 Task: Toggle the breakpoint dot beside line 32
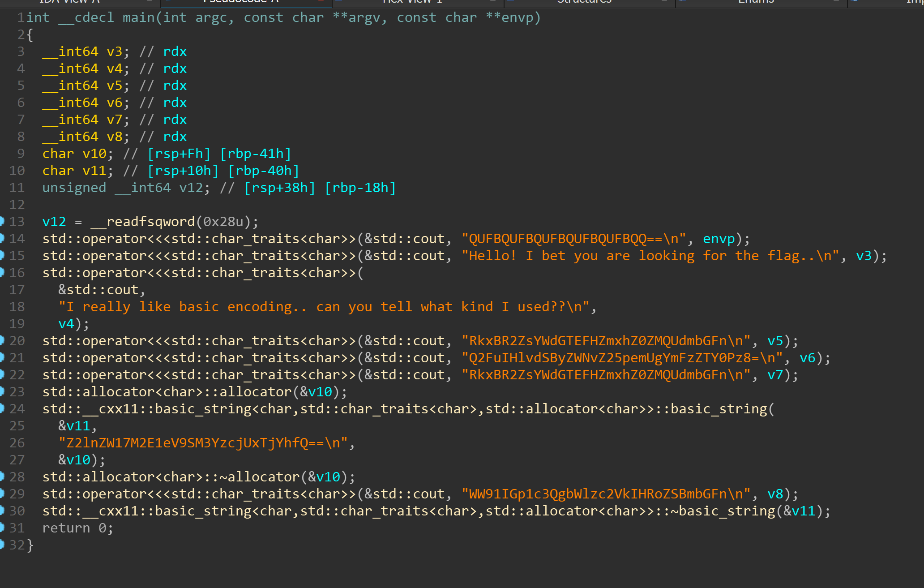click(1, 545)
